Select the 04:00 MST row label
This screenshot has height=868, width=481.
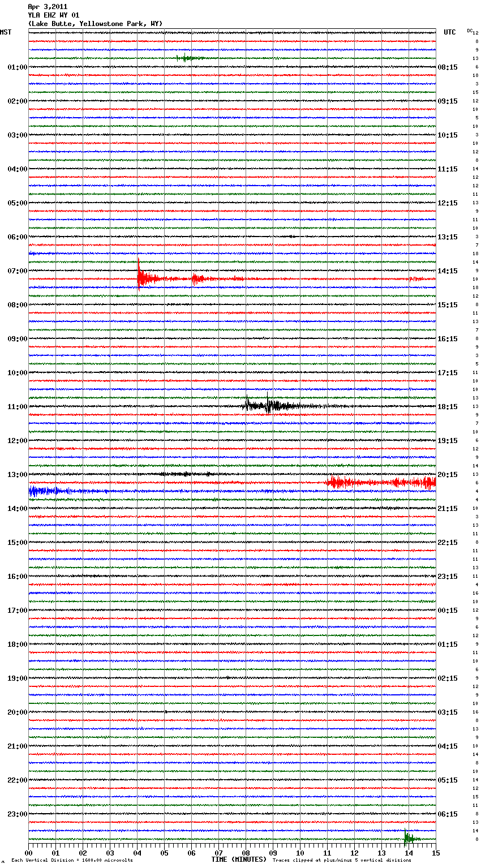(17, 169)
